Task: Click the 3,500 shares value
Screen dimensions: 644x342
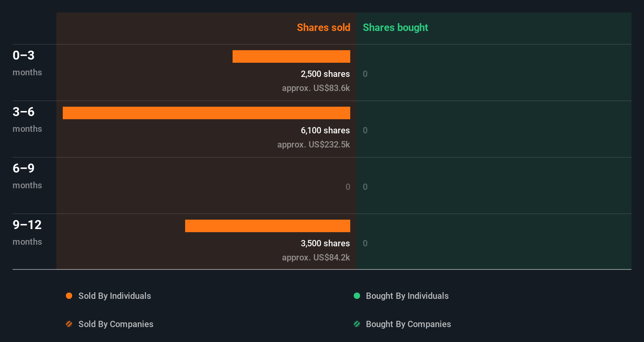Action: 325,243
